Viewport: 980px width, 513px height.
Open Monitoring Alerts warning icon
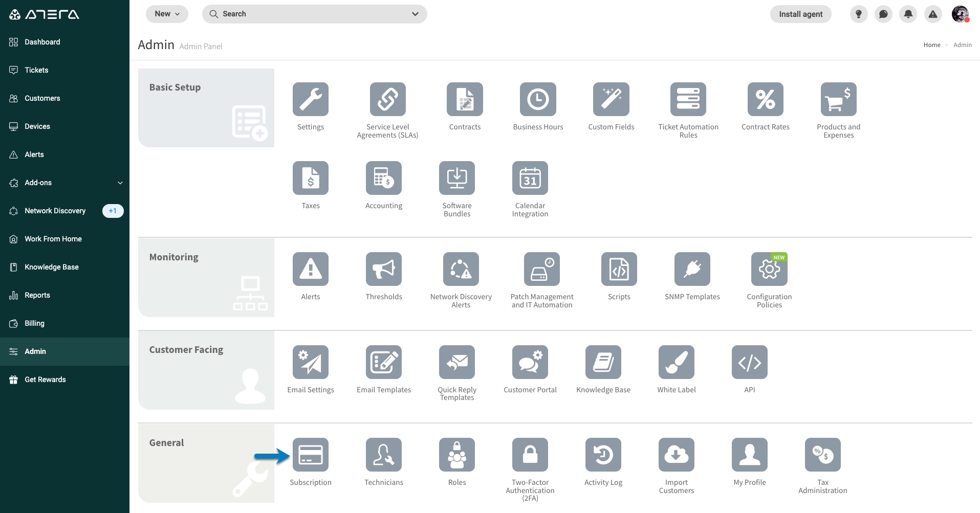pyautogui.click(x=311, y=269)
